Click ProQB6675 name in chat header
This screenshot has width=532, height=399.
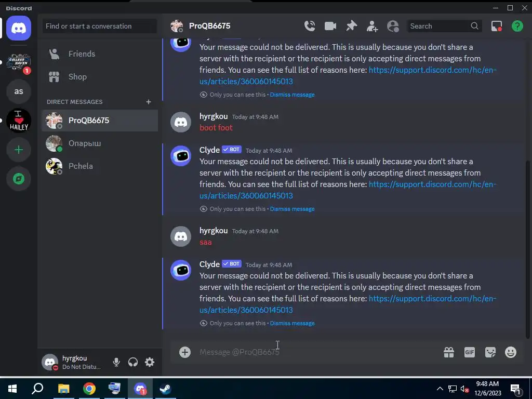(x=209, y=26)
